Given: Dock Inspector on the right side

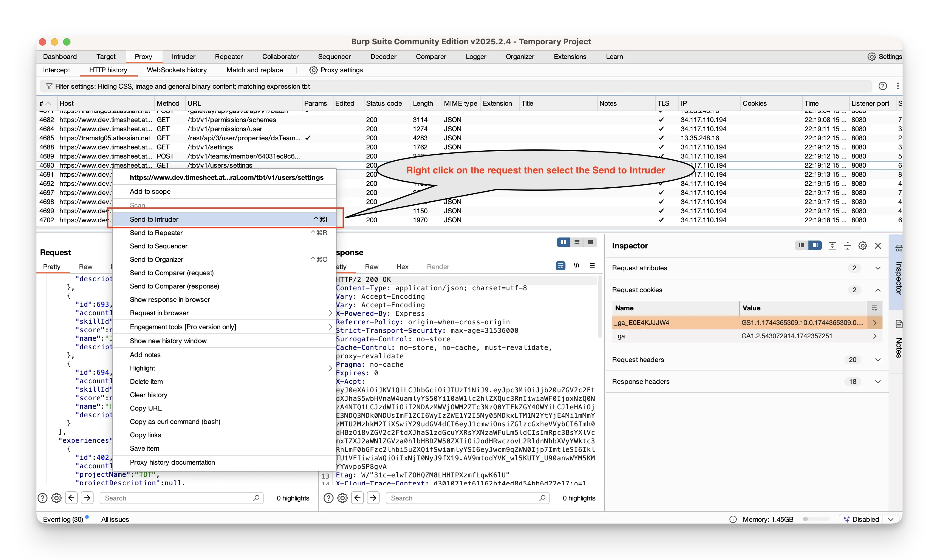Looking at the screenshot, I should (815, 246).
